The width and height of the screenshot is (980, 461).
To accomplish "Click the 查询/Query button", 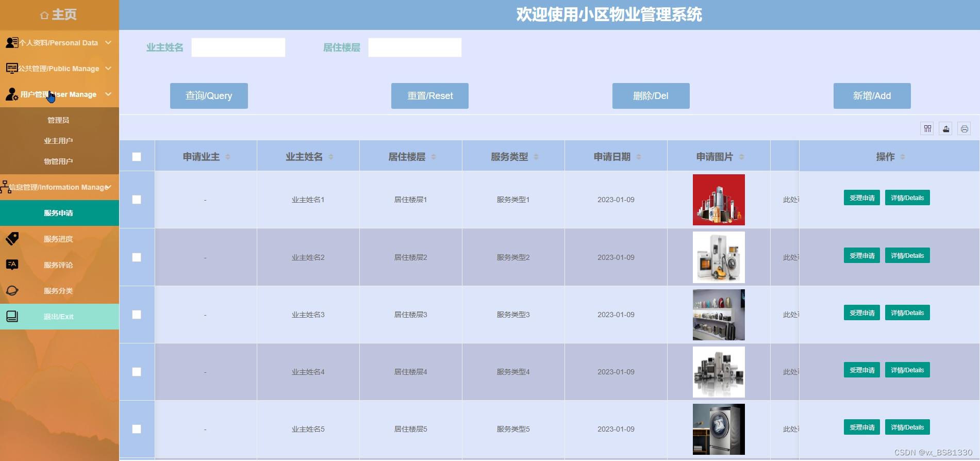I will tap(209, 96).
